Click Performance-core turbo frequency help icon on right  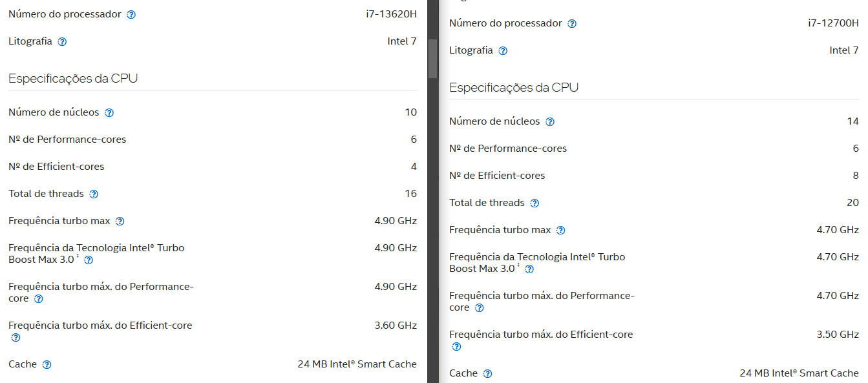tap(480, 308)
